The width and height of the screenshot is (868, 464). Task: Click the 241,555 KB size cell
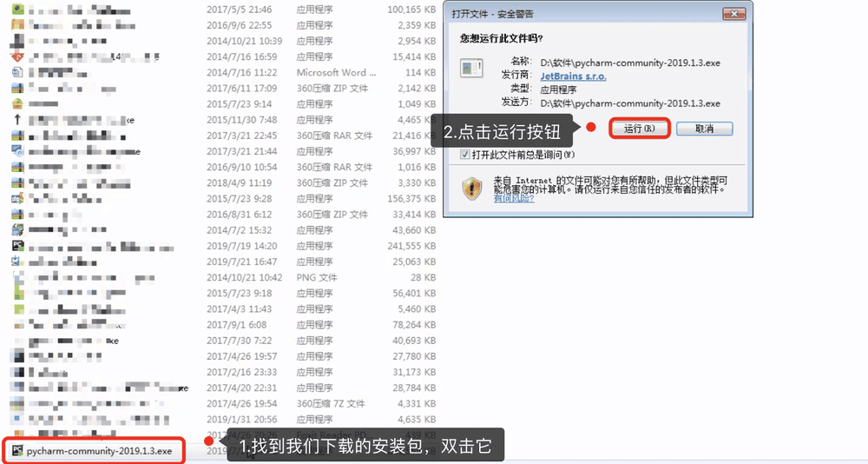pyautogui.click(x=411, y=246)
